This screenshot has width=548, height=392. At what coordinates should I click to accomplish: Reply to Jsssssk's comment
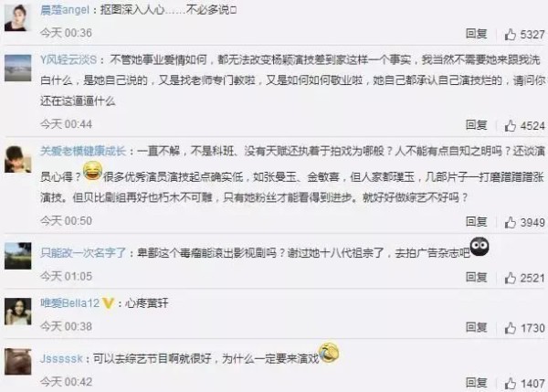coord(477,383)
